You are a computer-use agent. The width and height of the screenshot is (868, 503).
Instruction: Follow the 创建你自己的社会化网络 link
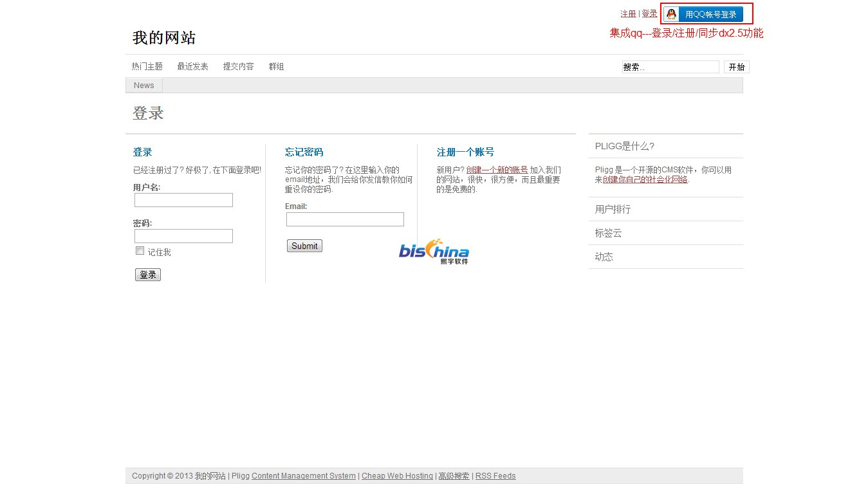(x=645, y=179)
